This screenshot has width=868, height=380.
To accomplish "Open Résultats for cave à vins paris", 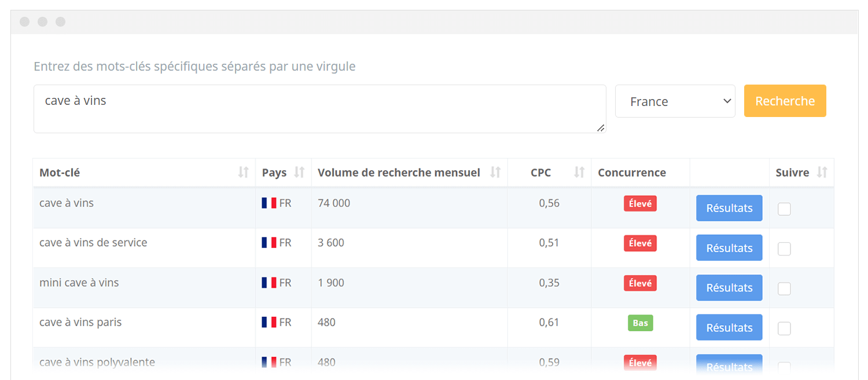I will pyautogui.click(x=729, y=328).
